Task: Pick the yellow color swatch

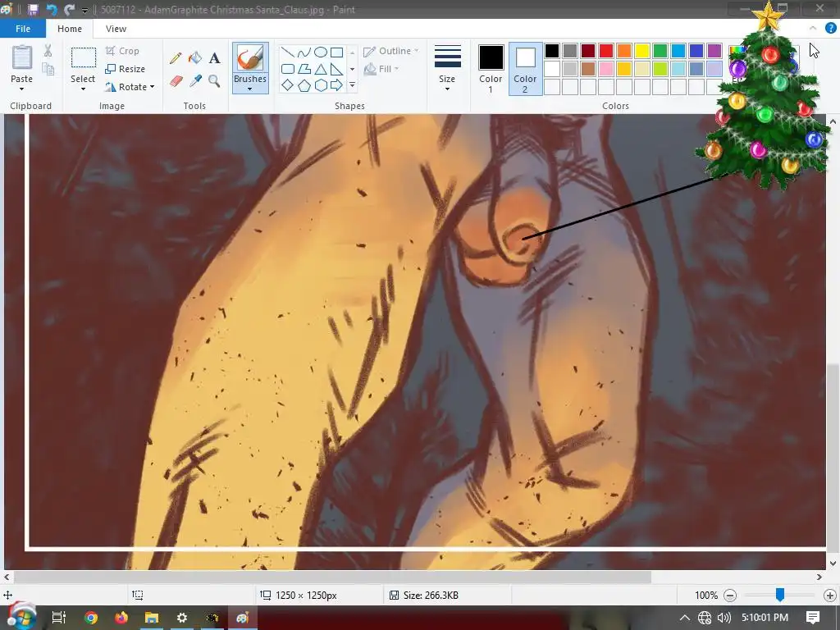Action: [641, 51]
